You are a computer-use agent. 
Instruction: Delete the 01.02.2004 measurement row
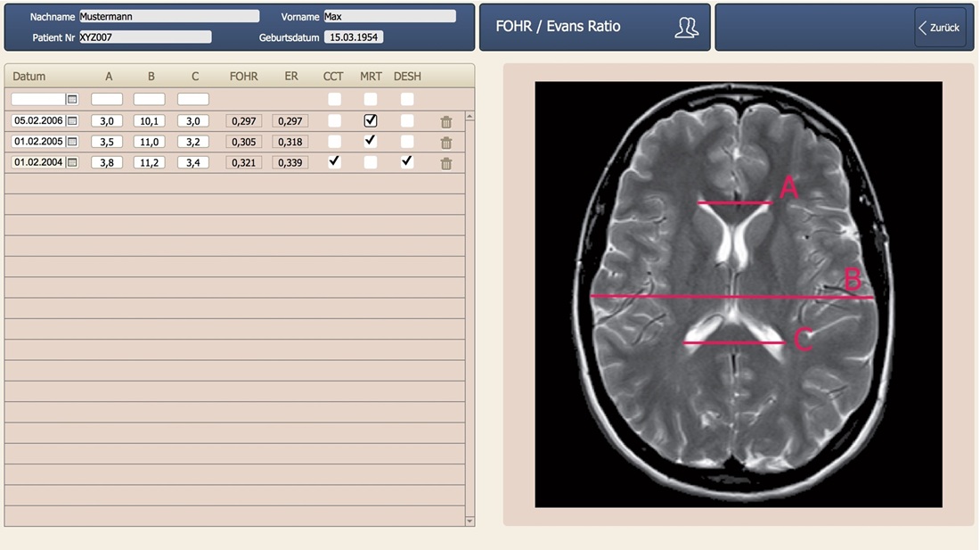point(445,163)
